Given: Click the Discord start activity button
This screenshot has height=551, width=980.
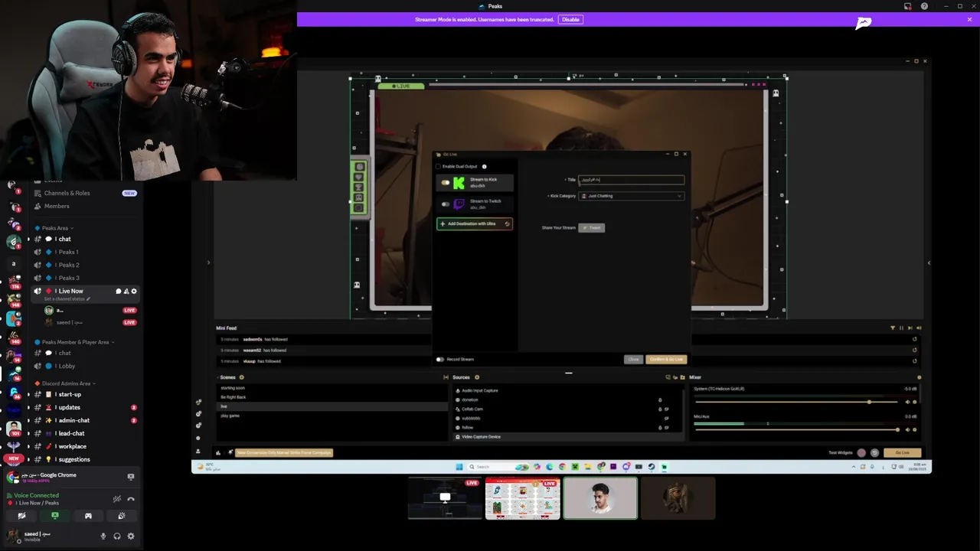Looking at the screenshot, I should pyautogui.click(x=88, y=516).
